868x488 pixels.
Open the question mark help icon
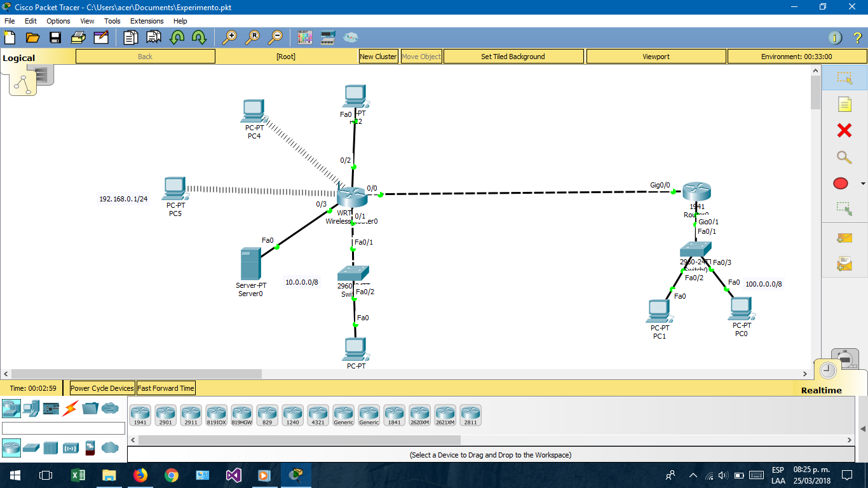point(857,37)
